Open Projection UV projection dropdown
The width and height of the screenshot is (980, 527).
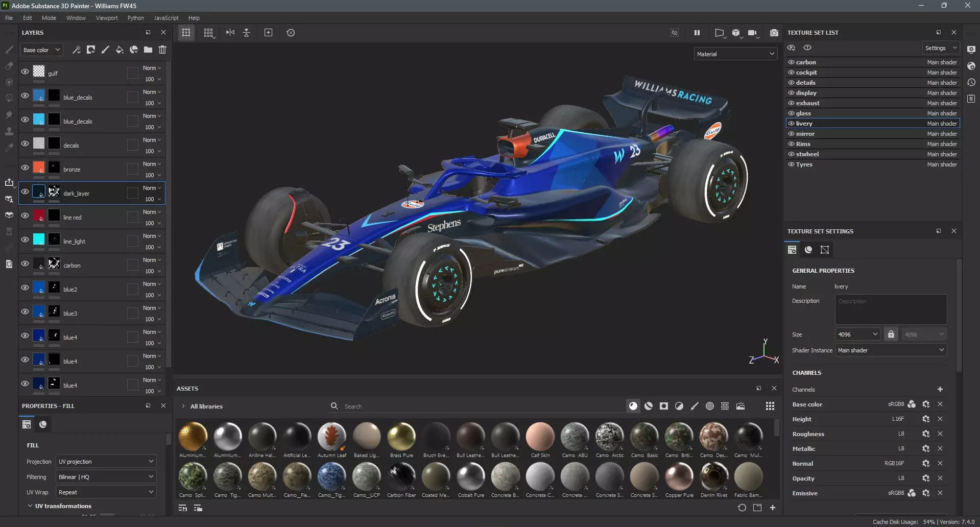(106, 461)
